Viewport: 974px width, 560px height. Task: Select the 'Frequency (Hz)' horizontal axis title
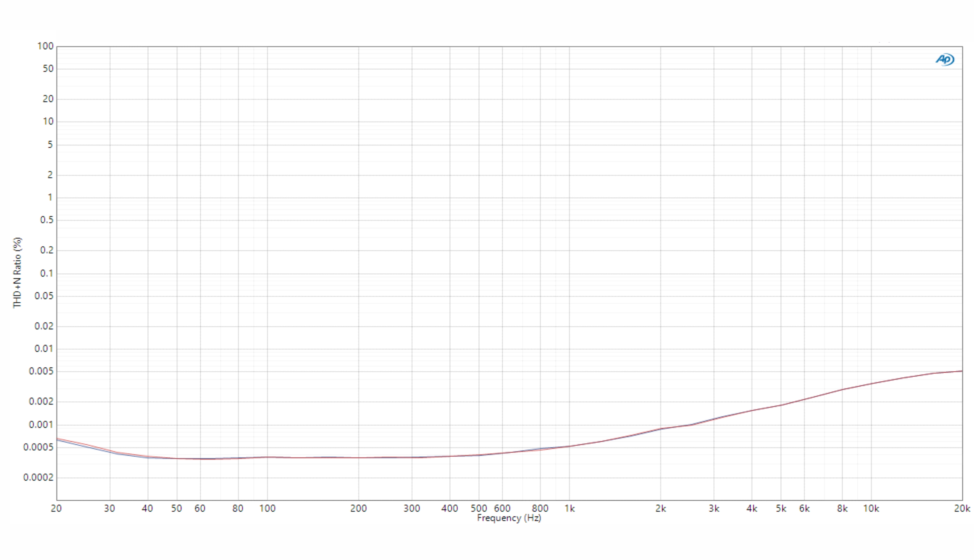(x=509, y=518)
